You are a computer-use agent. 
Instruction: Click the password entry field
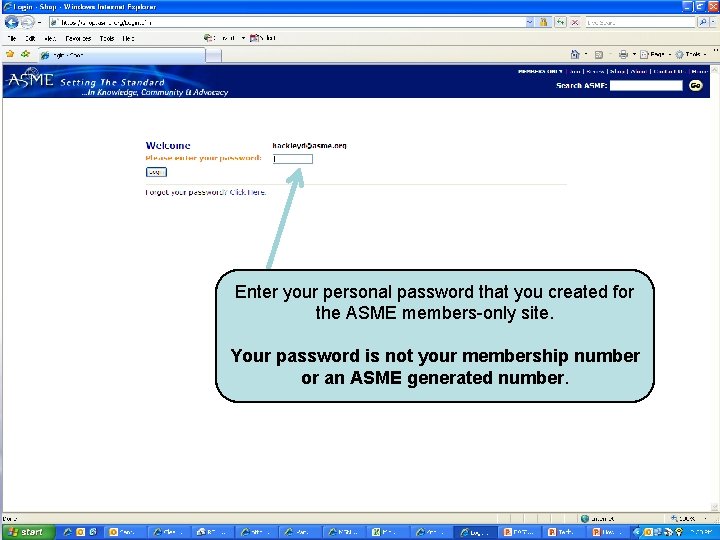tap(292, 159)
